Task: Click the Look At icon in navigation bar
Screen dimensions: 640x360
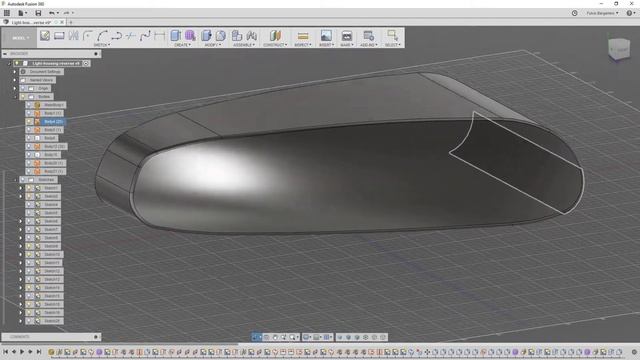Action: click(x=266, y=337)
